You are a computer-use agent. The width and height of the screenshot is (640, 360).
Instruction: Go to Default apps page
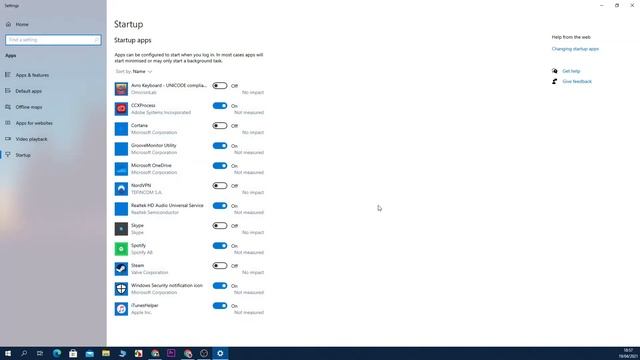[x=53, y=91]
